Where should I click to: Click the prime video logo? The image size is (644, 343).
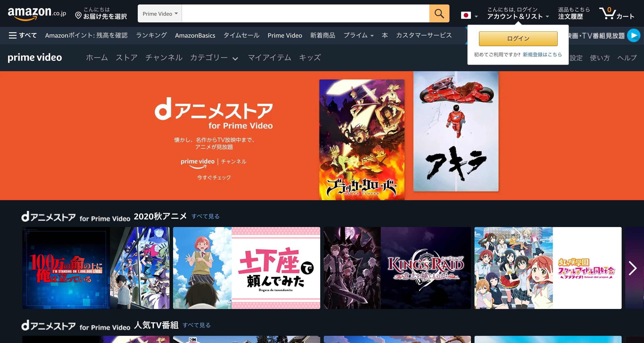click(35, 58)
